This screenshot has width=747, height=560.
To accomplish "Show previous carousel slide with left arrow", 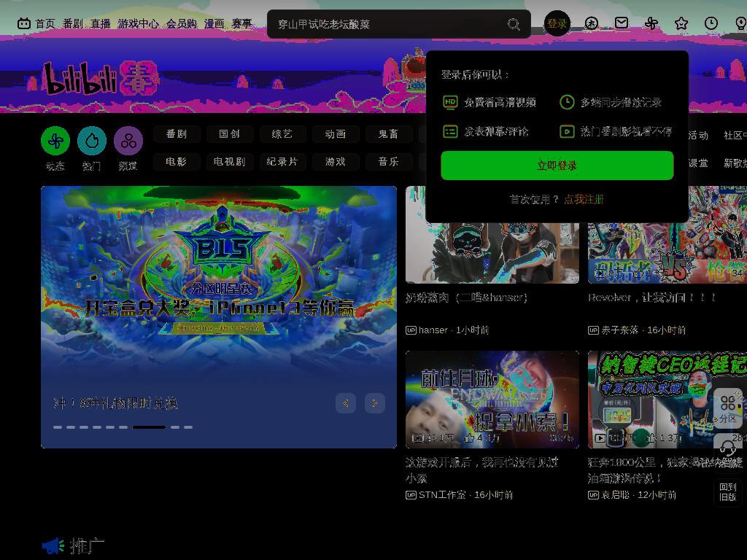I will [x=346, y=403].
